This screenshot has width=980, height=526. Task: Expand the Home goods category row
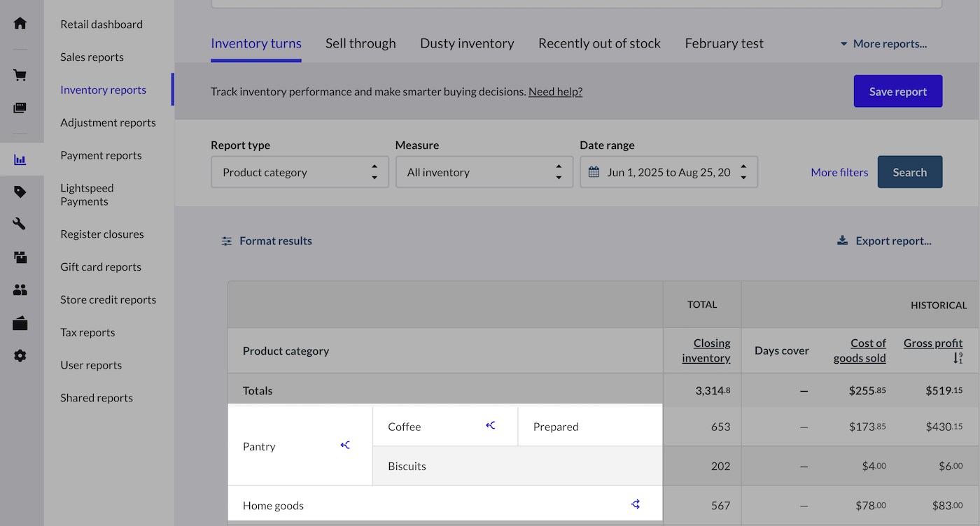click(635, 504)
